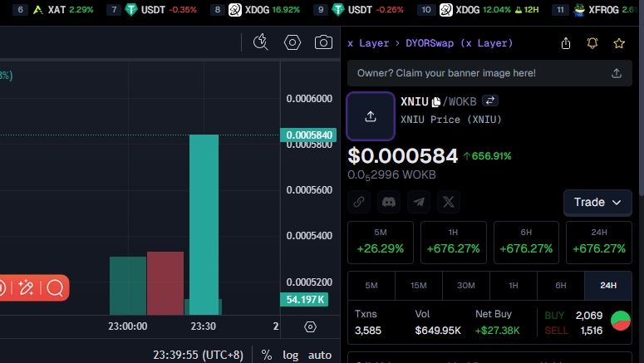Screen dimensions: 644x363
Task: Open price axis settings gear
Action: coord(310,326)
